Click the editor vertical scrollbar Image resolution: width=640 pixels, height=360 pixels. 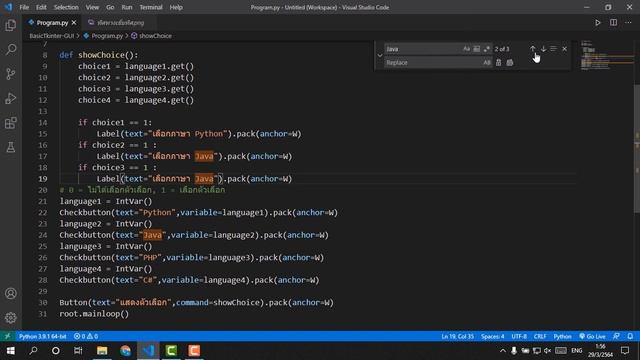pyautogui.click(x=637, y=149)
